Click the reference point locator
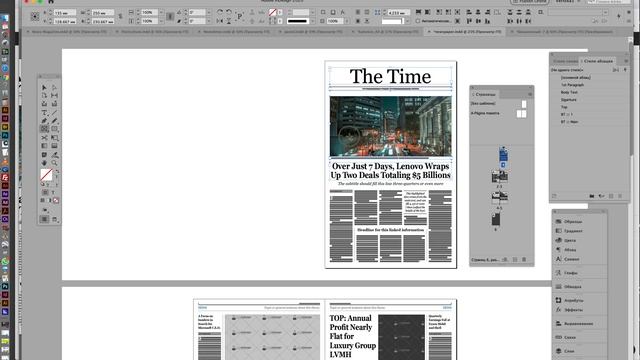Screen dimensions: 640x360 coord(35,17)
